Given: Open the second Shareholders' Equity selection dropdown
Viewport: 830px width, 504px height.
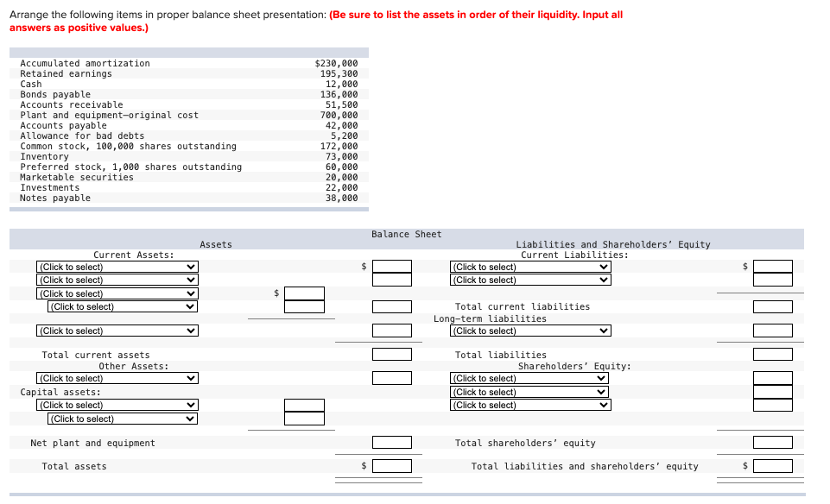Looking at the screenshot, I should click(529, 391).
